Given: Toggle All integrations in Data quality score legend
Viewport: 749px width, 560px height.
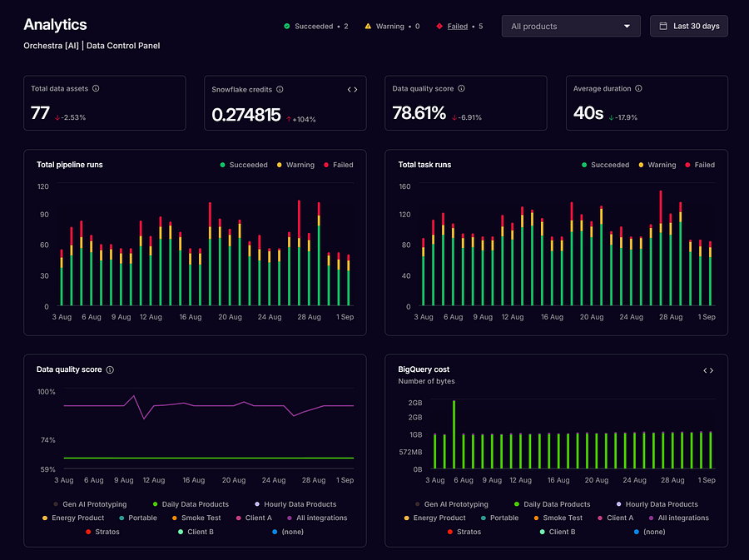Looking at the screenshot, I should point(317,518).
